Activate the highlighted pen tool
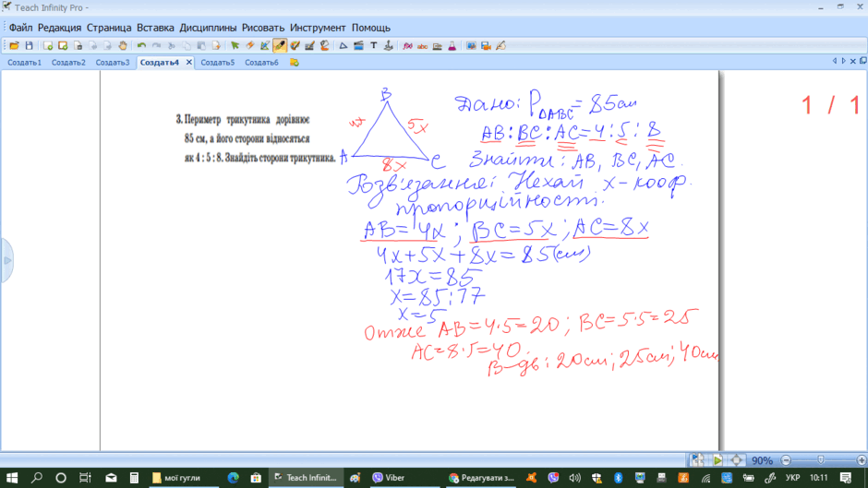The image size is (868, 488). click(x=280, y=46)
